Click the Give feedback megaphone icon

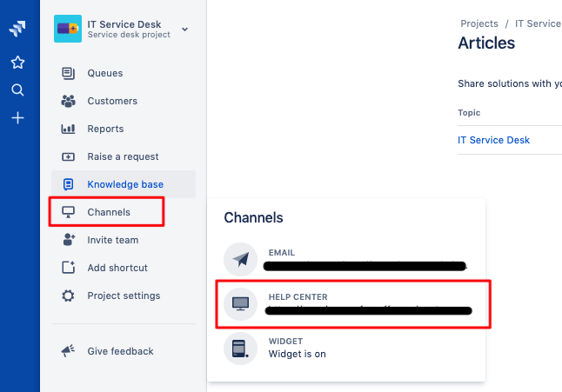68,351
